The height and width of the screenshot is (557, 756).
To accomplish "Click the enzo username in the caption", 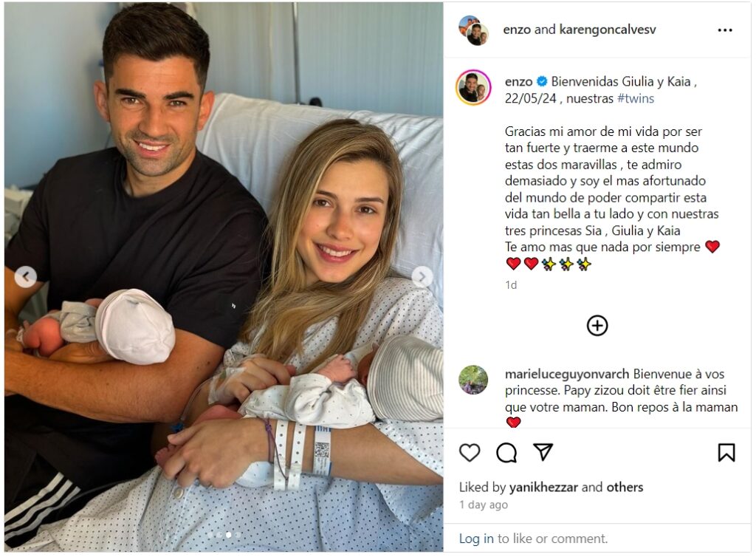I will [518, 82].
